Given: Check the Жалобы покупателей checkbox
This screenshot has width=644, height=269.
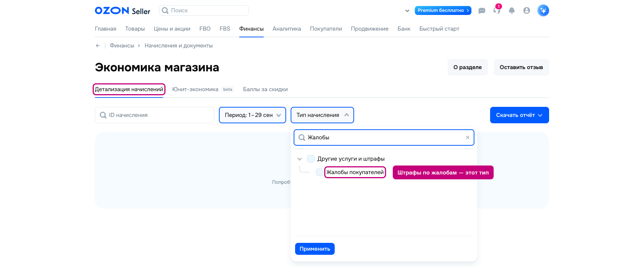Looking at the screenshot, I should tap(320, 172).
